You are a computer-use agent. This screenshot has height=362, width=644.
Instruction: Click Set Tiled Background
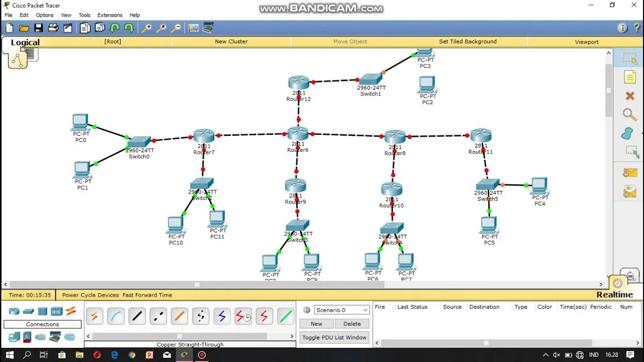[x=468, y=42]
